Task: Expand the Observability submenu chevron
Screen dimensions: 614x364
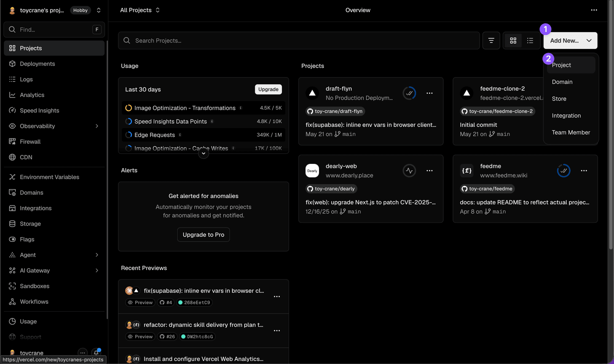Action: pos(97,126)
